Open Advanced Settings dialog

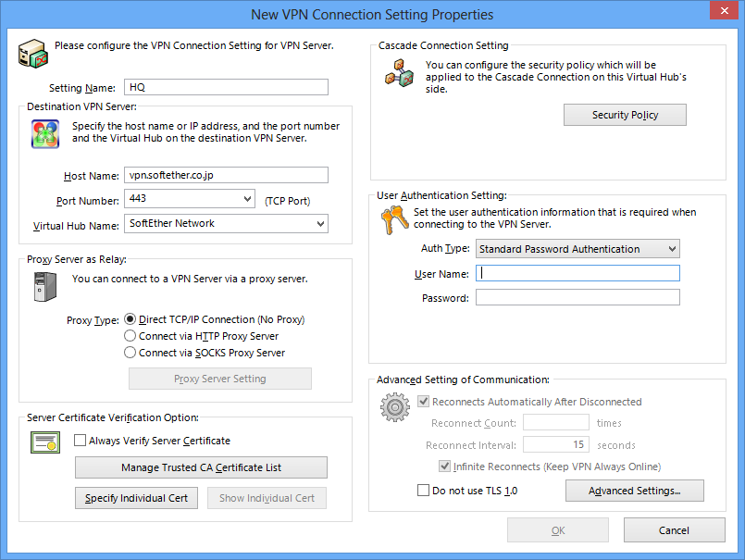[x=634, y=491]
